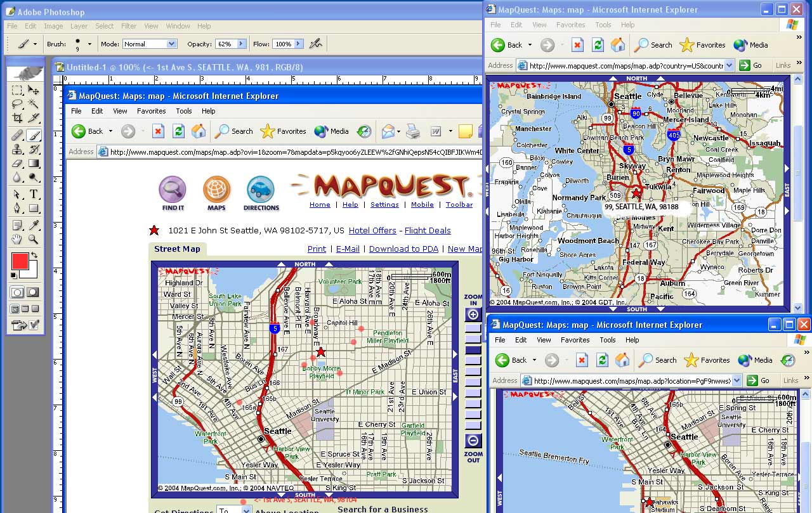Viewport: 812px width, 513px height.
Task: Select the Hand tool in Photoshop toolbox
Action: coord(18,240)
